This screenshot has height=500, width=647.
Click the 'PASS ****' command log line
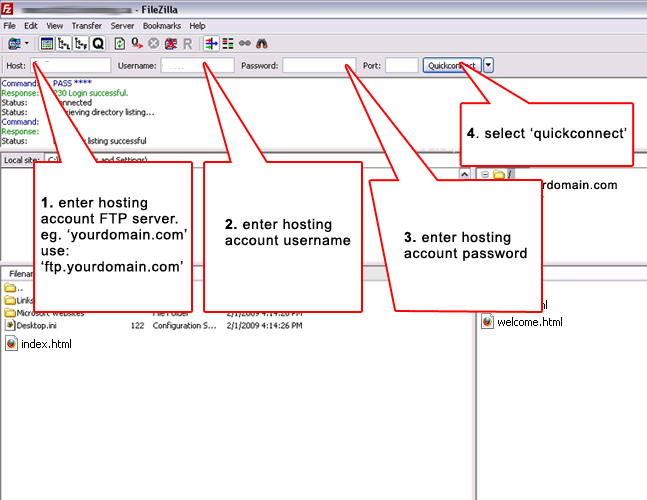(x=72, y=83)
